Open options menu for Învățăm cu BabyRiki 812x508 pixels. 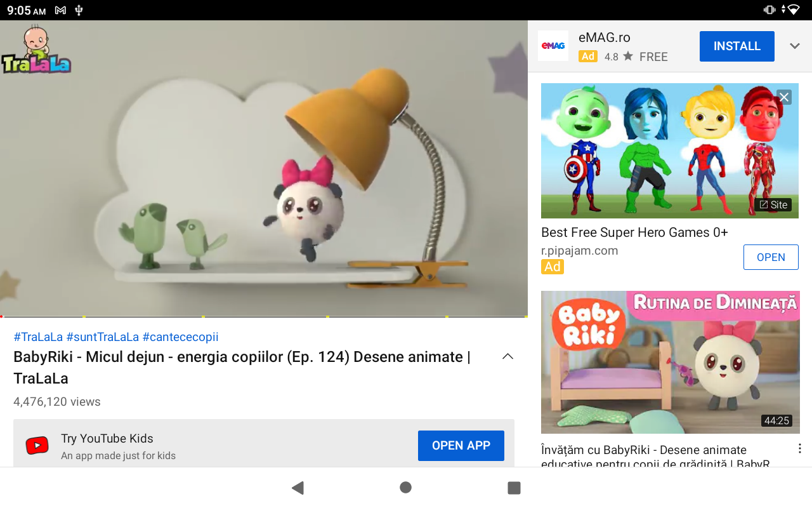(799, 448)
